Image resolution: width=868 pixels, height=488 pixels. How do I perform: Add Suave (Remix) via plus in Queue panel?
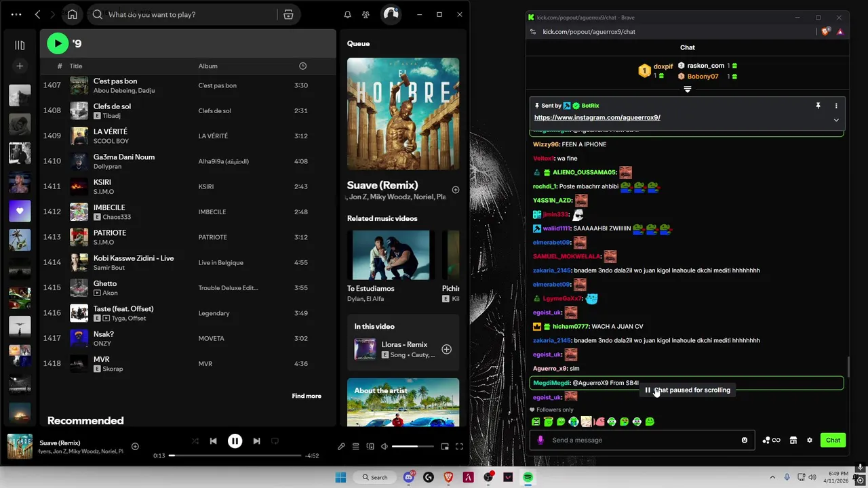pos(456,190)
